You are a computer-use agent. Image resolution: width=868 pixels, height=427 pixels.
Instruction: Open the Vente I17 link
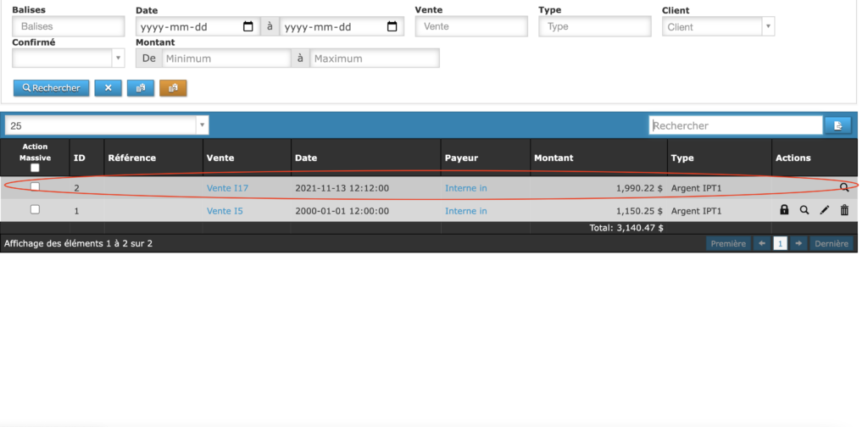click(227, 188)
